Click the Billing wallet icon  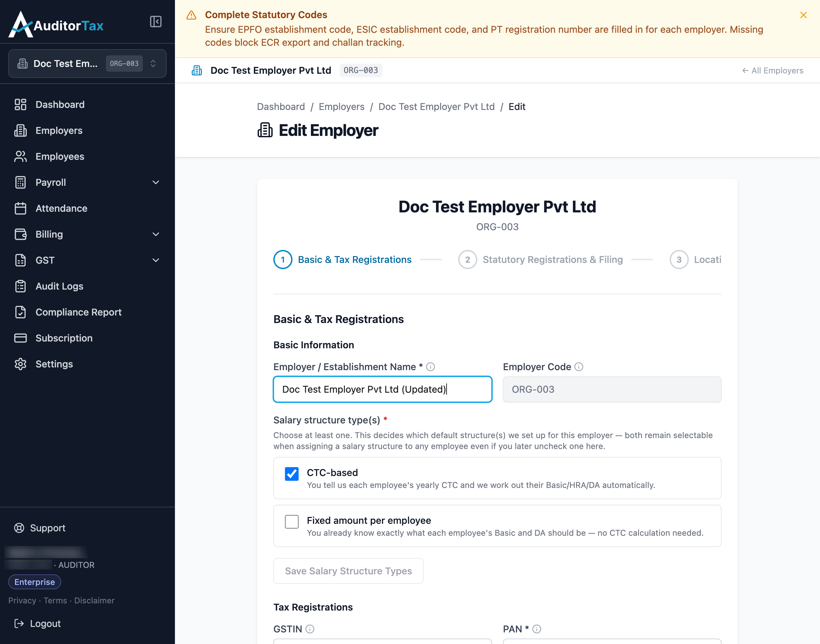tap(20, 234)
